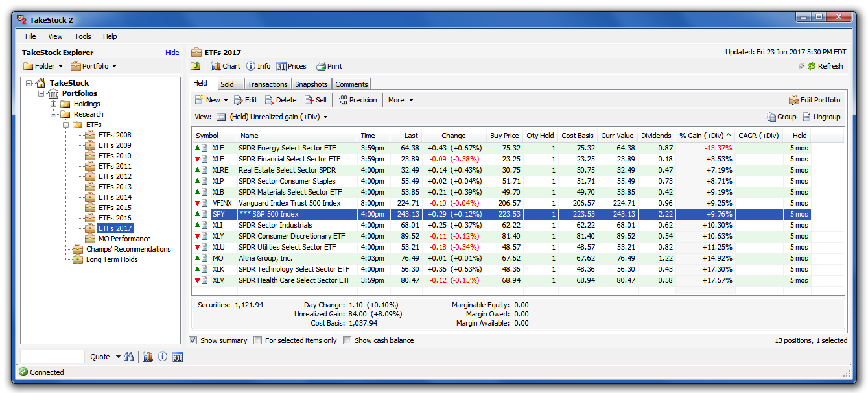Enable For selected items only
Screen dimensions: 868x393
click(258, 340)
